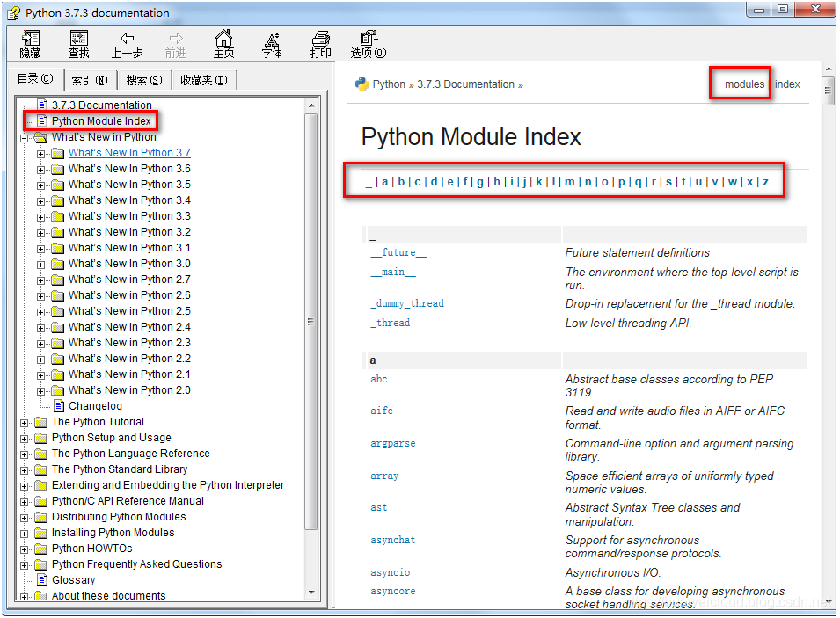Jump to letter s in alphabet index
The image size is (840, 618).
[668, 182]
